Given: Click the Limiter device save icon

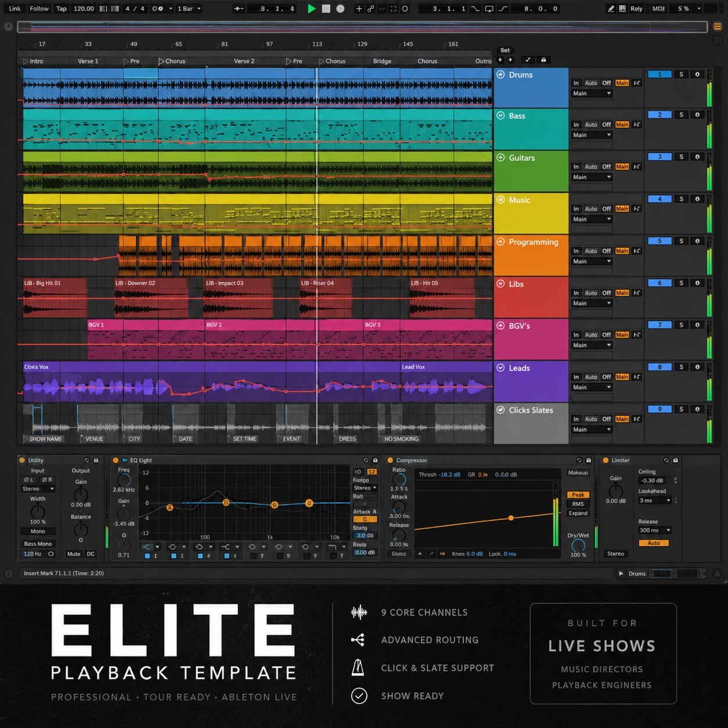Looking at the screenshot, I should pos(675,460).
